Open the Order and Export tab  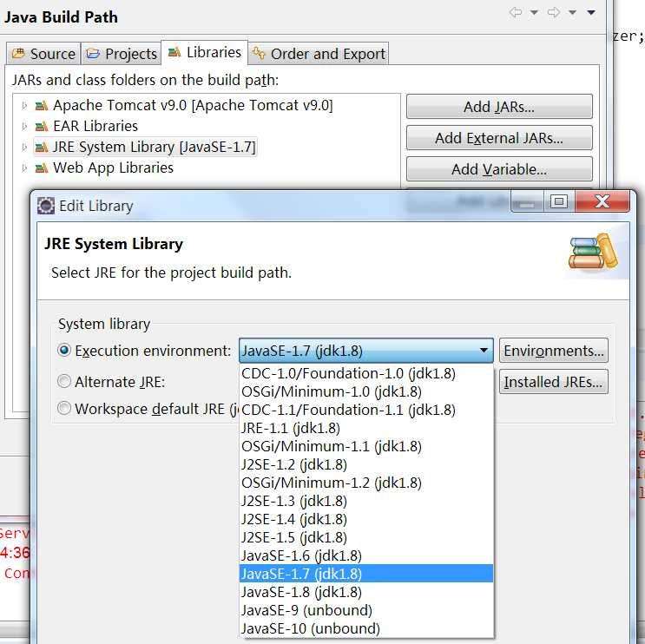319,54
